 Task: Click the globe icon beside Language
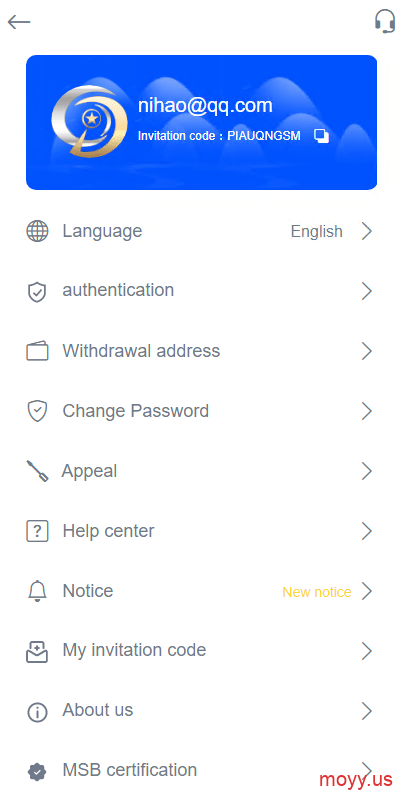pos(37,231)
